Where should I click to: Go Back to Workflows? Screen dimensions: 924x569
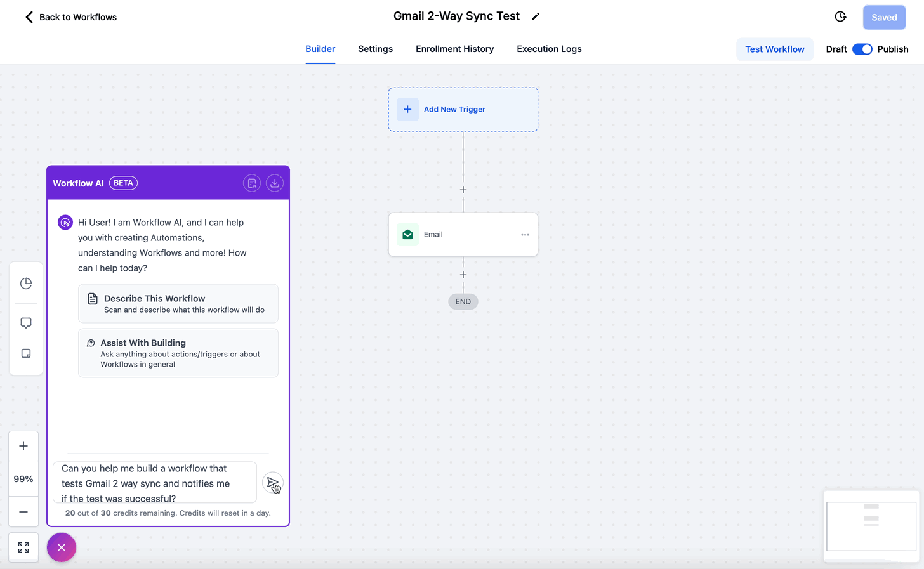70,17
